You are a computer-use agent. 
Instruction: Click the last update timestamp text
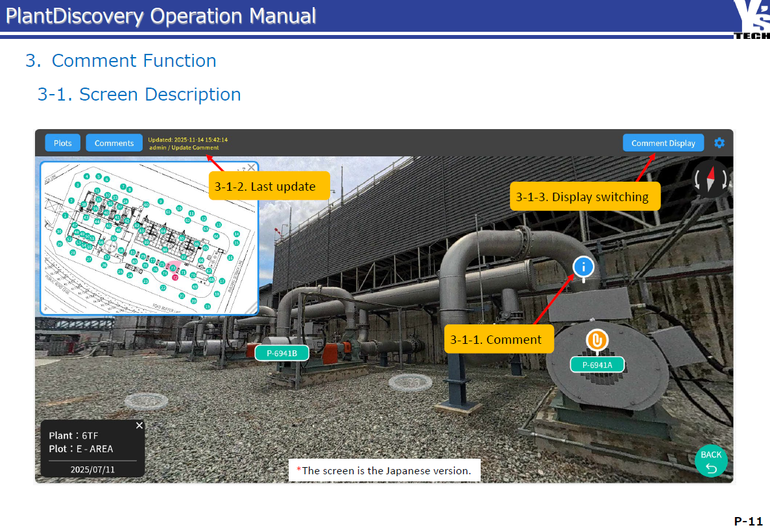pos(187,140)
